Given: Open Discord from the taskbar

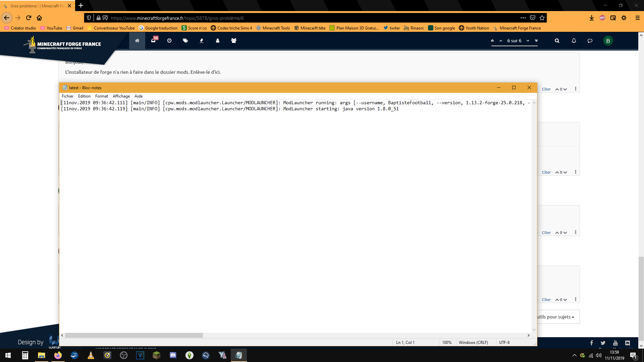Looking at the screenshot, I should click(173, 355).
